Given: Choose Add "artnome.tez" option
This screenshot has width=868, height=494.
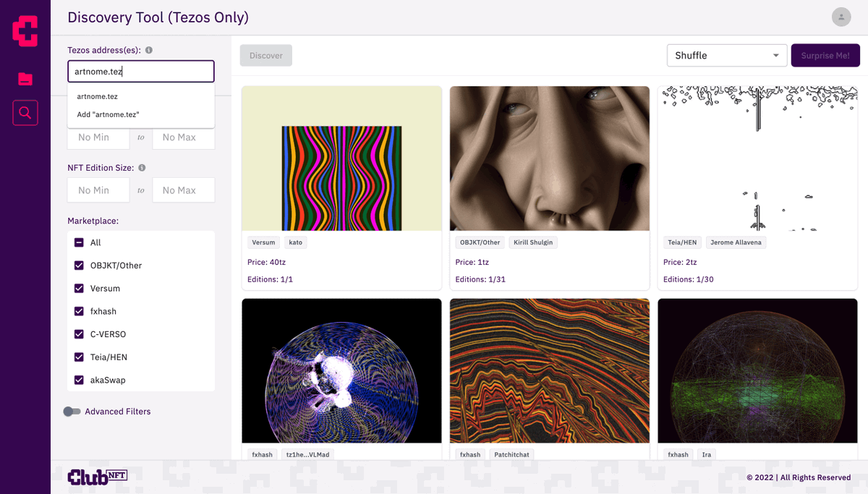Looking at the screenshot, I should [141, 114].
